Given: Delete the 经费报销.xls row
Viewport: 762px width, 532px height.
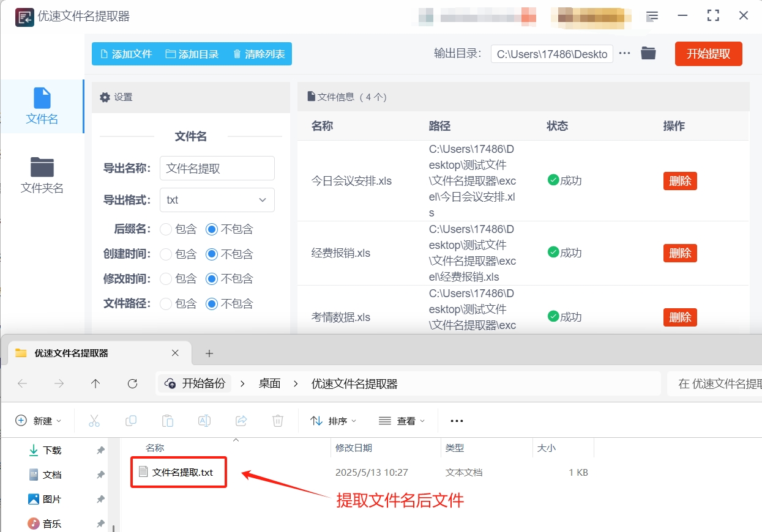Looking at the screenshot, I should (x=680, y=253).
